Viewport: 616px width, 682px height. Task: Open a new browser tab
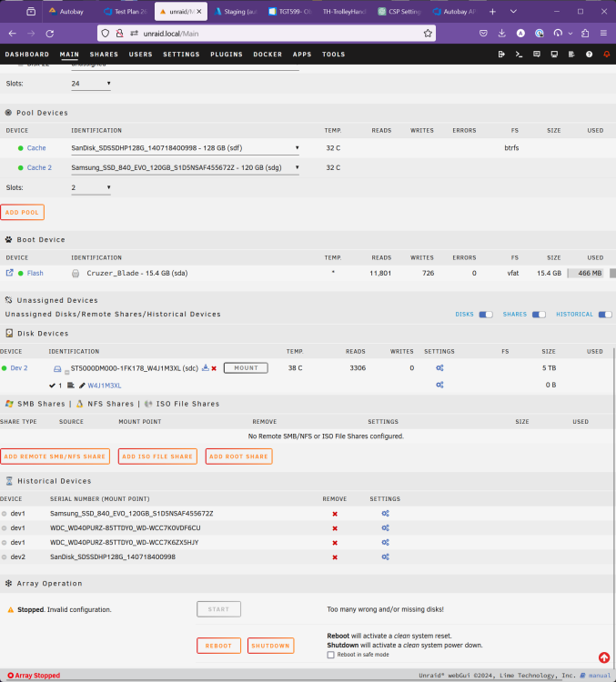pos(492,11)
